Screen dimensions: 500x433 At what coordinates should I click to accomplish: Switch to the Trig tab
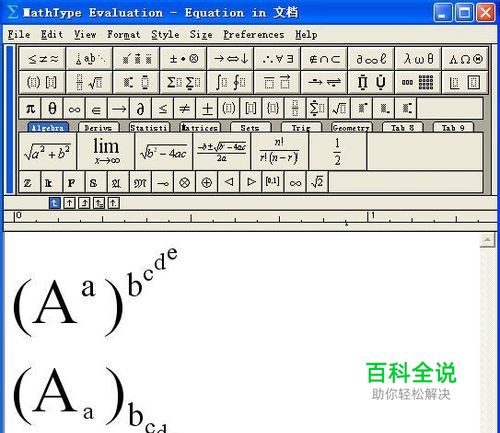(x=301, y=128)
